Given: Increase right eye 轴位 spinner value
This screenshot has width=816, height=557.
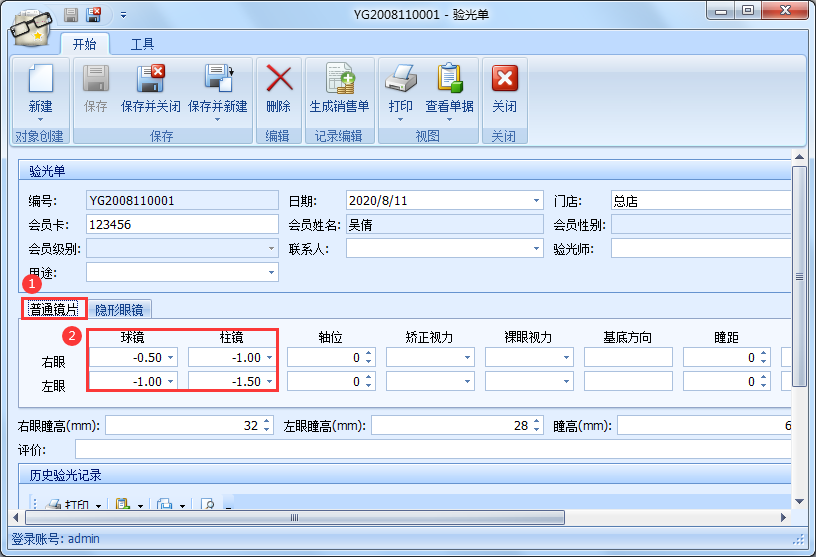Looking at the screenshot, I should (369, 353).
